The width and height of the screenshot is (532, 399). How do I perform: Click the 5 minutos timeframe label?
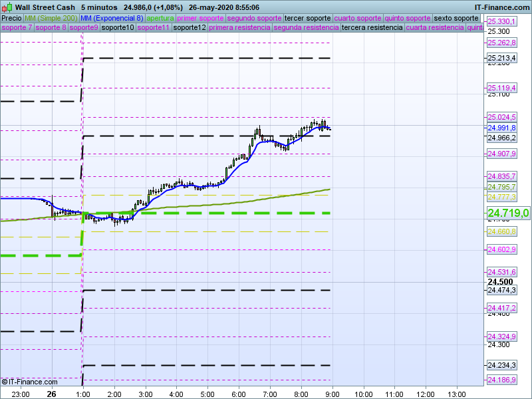click(98, 7)
